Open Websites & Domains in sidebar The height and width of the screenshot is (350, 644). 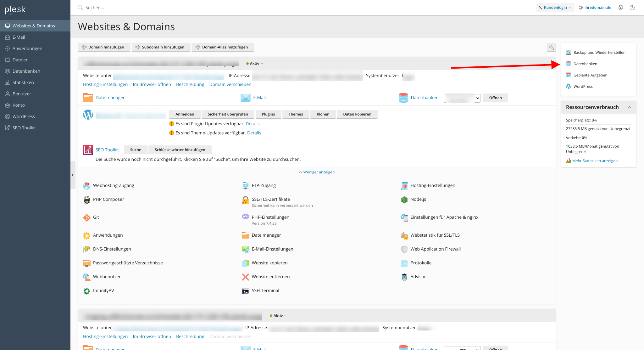pyautogui.click(x=35, y=26)
